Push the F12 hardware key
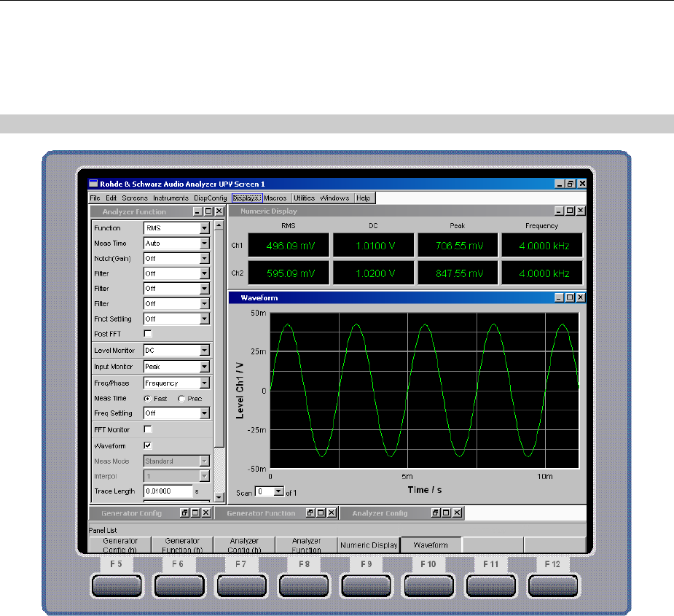The image size is (674, 616). click(553, 586)
